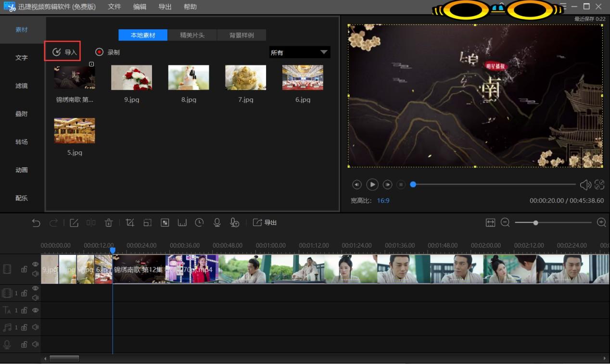Click the zoom/scale frame icon
The width and height of the screenshot is (610, 364).
(x=148, y=223)
